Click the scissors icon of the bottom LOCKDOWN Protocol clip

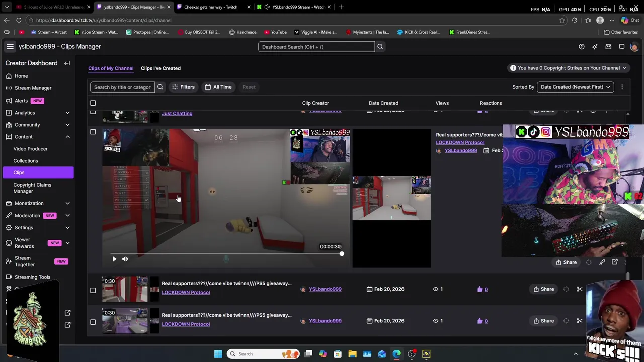click(579, 321)
